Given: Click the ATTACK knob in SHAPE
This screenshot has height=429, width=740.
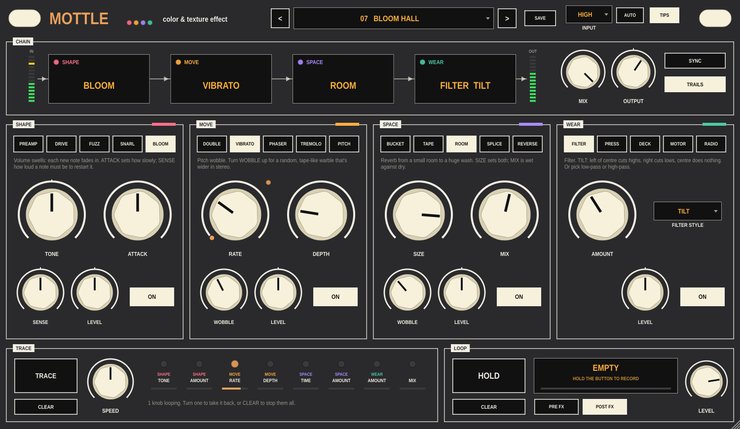Looking at the screenshot, I should (138, 214).
